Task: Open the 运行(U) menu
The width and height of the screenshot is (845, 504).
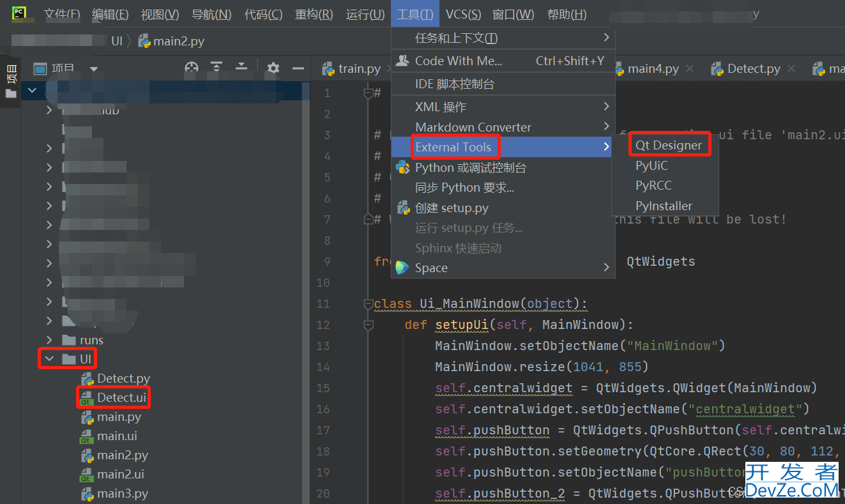Action: point(365,14)
